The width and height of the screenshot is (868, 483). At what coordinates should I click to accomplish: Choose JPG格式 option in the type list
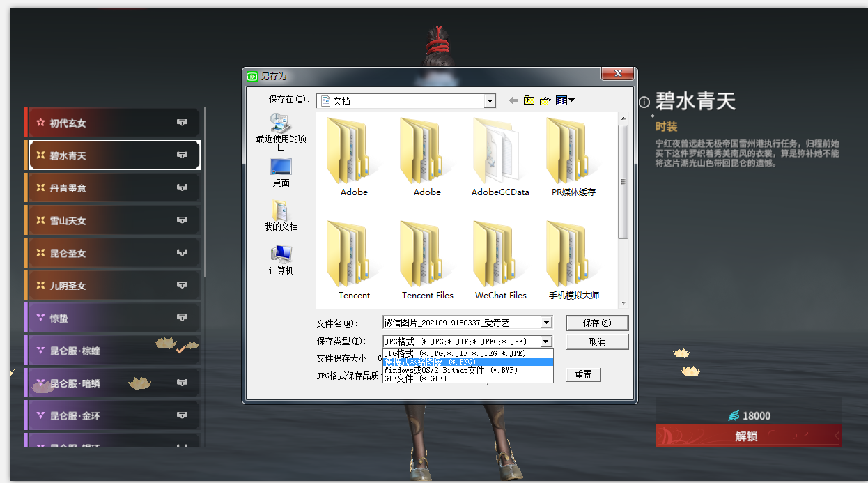(468, 353)
